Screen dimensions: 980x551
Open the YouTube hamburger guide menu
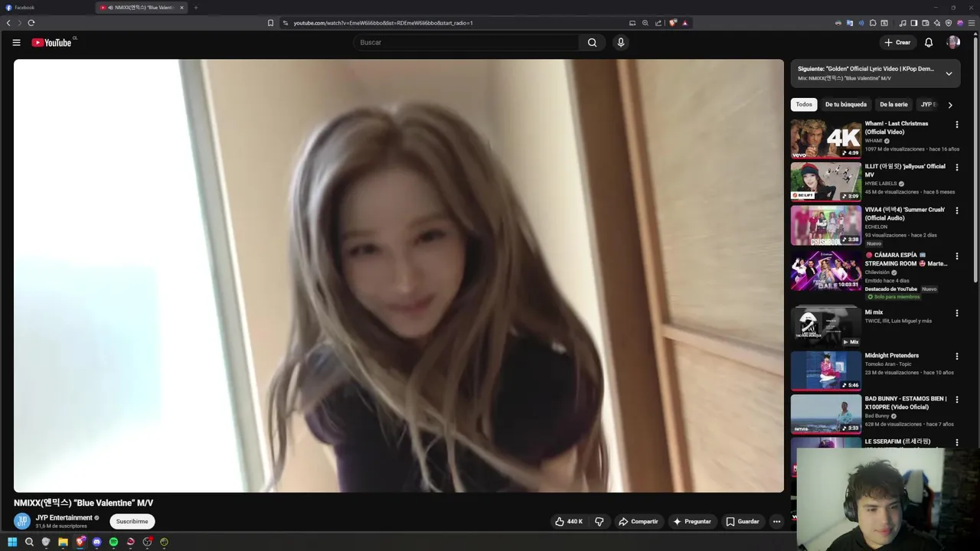click(x=16, y=43)
